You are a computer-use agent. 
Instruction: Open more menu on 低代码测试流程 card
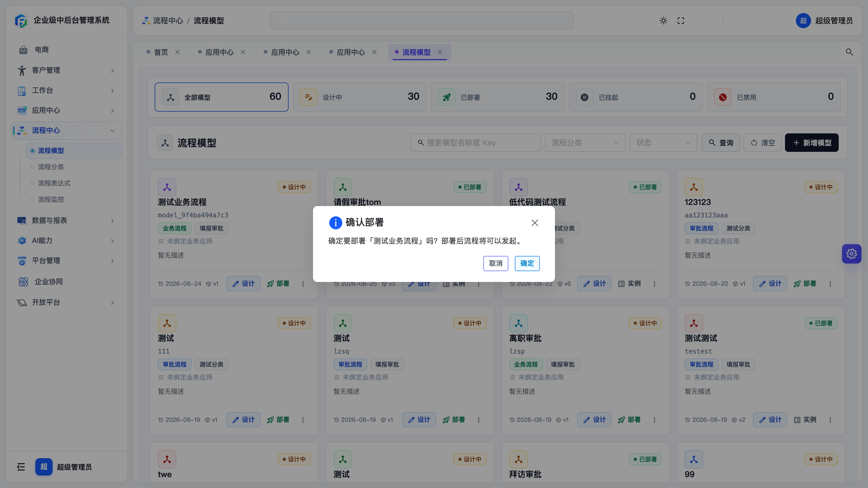click(x=654, y=284)
